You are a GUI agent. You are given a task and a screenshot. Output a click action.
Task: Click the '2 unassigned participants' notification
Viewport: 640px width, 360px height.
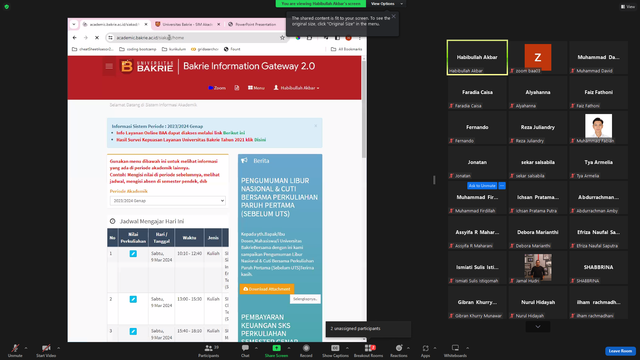coord(368,329)
